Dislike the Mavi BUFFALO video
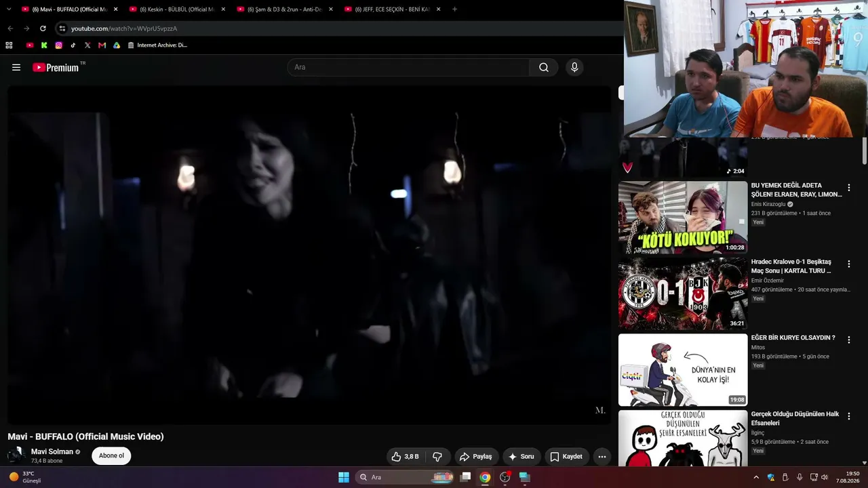 point(437,457)
